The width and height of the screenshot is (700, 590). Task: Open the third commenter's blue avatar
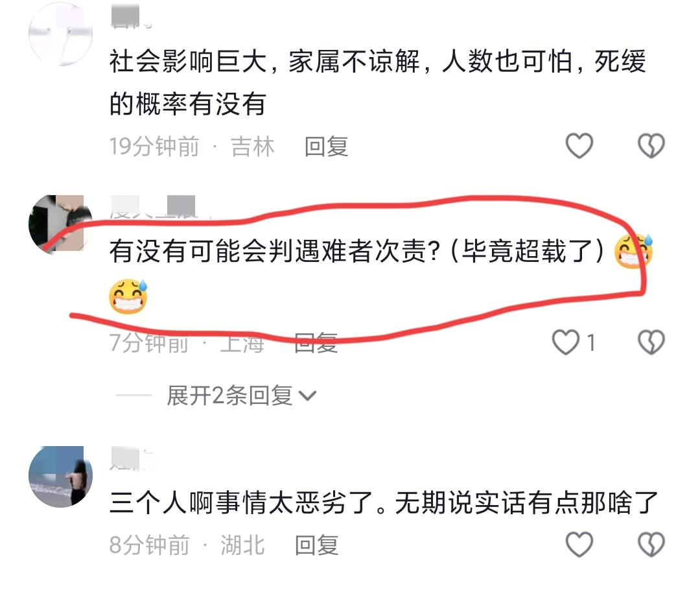[60, 477]
